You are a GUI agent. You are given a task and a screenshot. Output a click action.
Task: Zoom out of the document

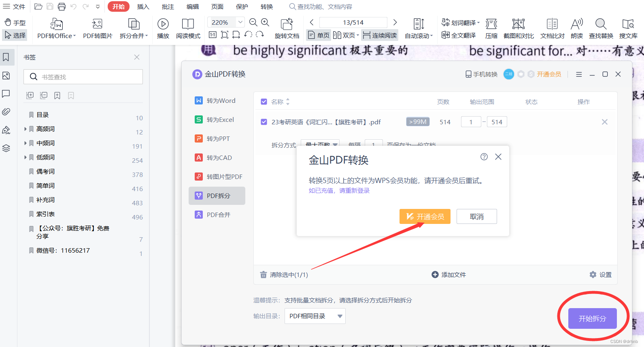(x=253, y=22)
